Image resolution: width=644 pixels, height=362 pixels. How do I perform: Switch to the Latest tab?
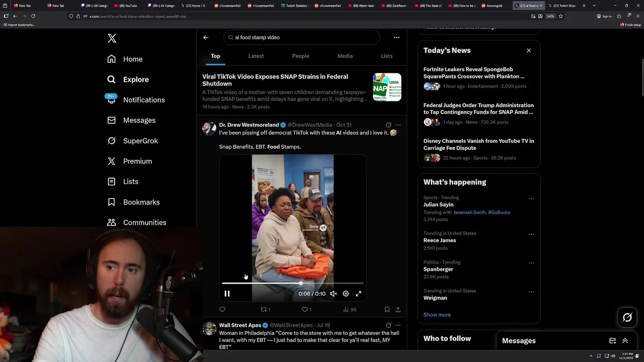point(256,56)
